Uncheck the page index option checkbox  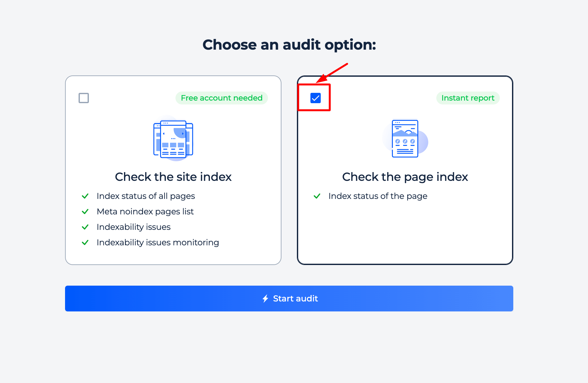point(316,98)
